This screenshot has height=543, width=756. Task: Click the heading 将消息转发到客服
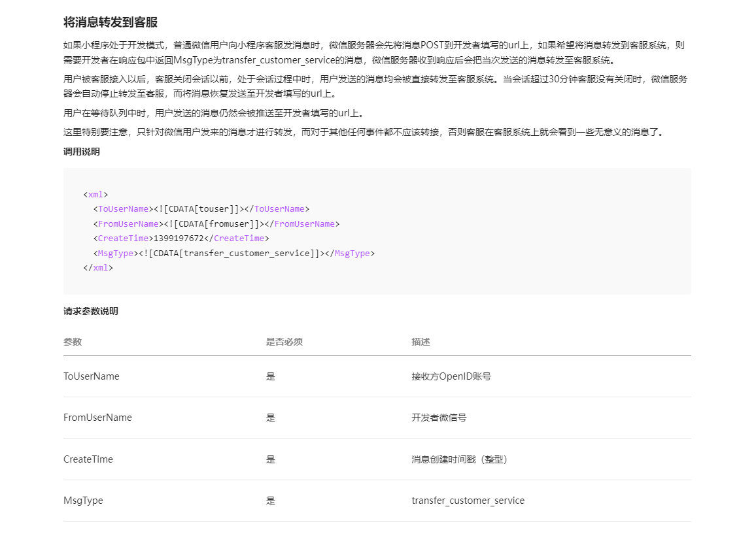(111, 22)
